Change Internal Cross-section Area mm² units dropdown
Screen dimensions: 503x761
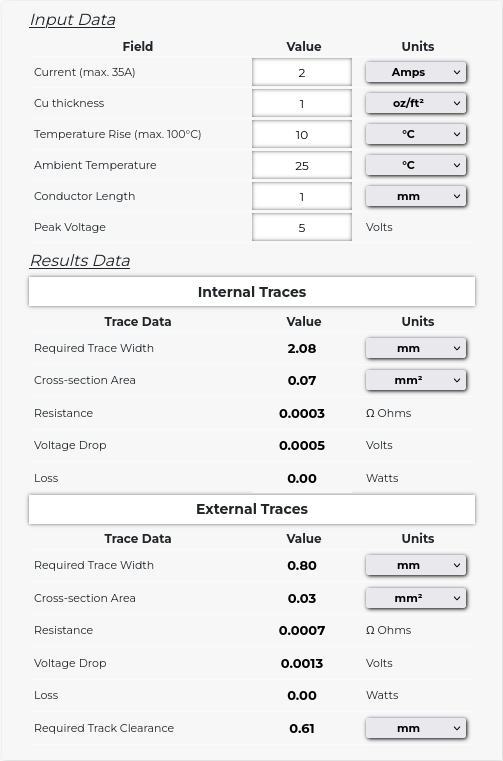[x=416, y=380]
